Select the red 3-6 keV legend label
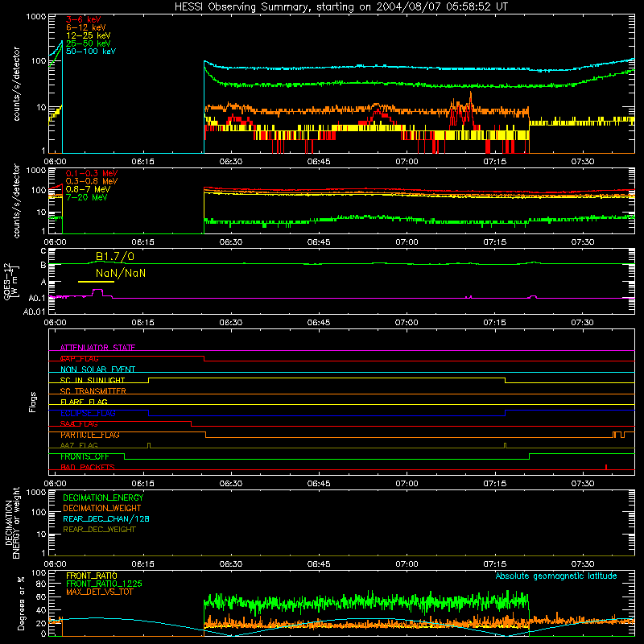This screenshot has height=644, width=644. (84, 19)
